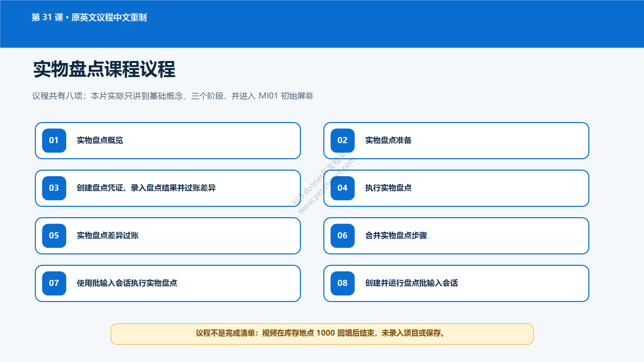Click the 01 number badge
644x362 pixels.
(54, 140)
